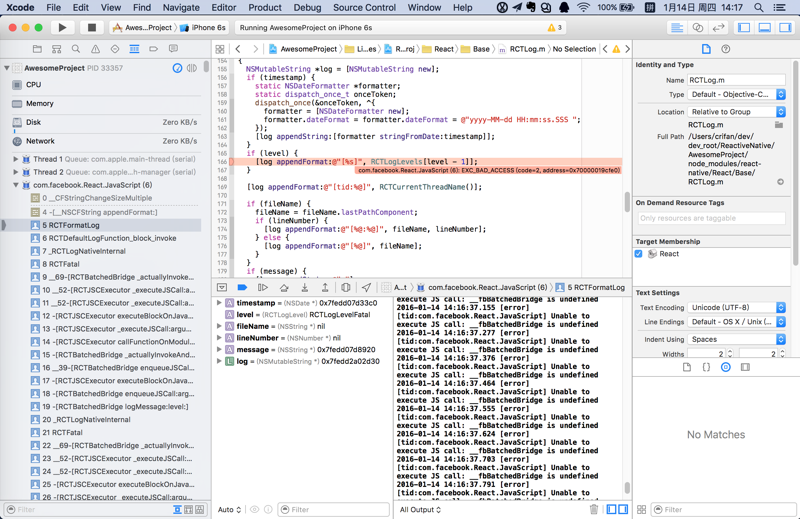Click the Step Over debug icon
Image resolution: width=800 pixels, height=519 pixels.
click(284, 288)
